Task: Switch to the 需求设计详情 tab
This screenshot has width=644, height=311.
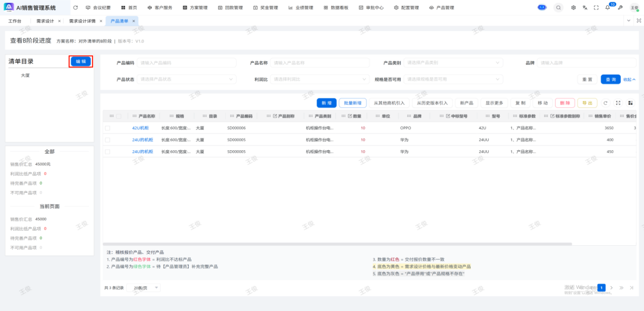Action: click(x=81, y=21)
